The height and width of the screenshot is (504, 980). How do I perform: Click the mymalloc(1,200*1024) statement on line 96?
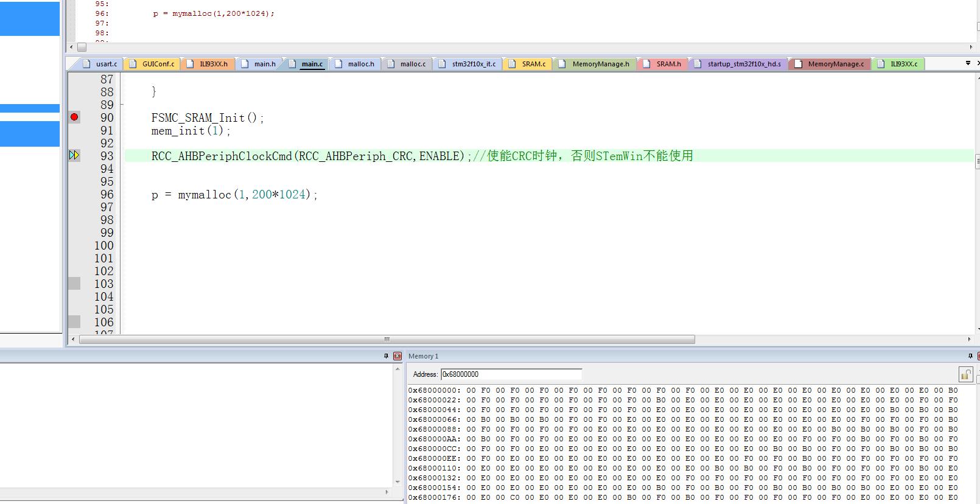click(235, 194)
